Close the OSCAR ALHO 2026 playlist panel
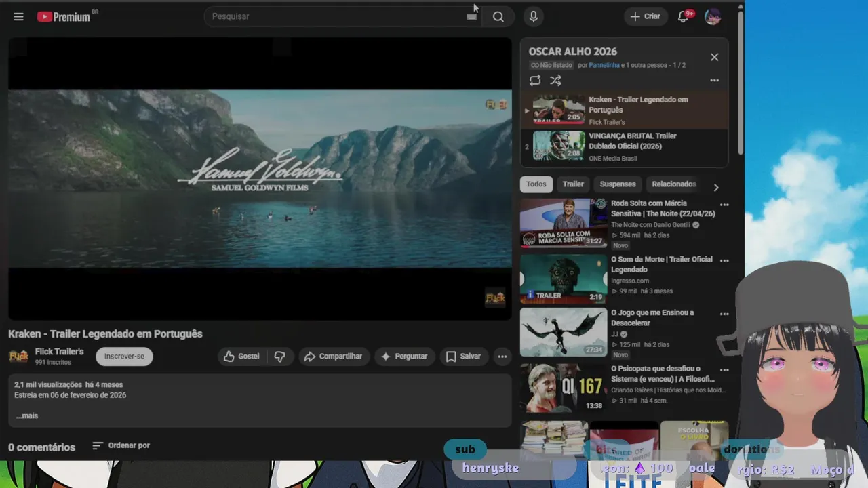The width and height of the screenshot is (868, 488). 714,57
